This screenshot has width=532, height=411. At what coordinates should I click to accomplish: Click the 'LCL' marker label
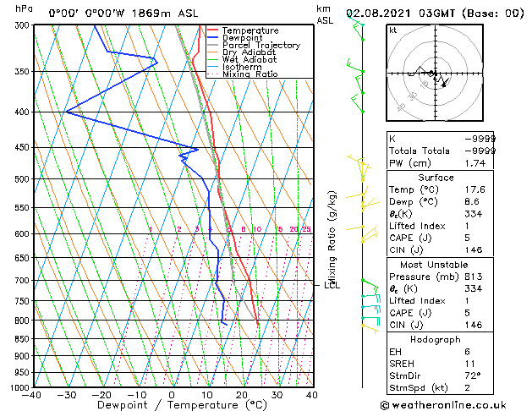pos(332,286)
